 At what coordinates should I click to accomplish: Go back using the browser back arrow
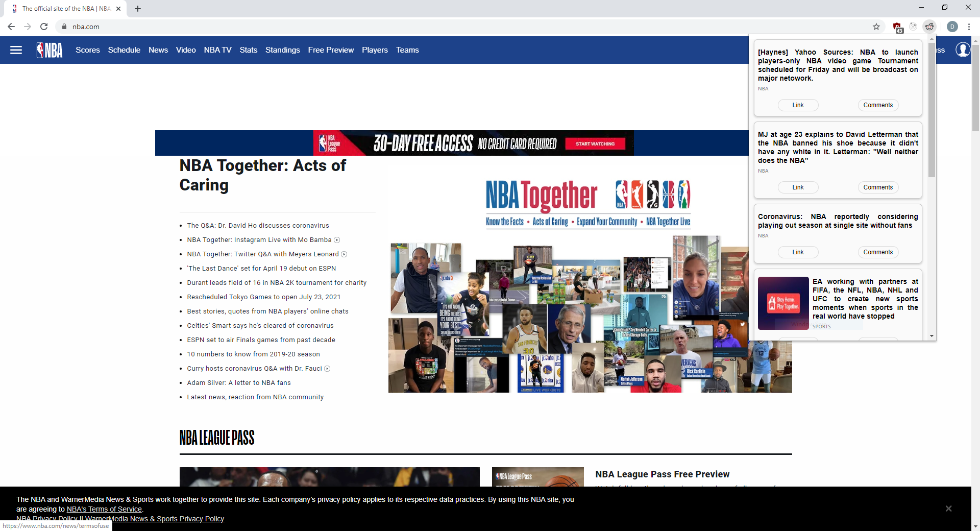11,27
